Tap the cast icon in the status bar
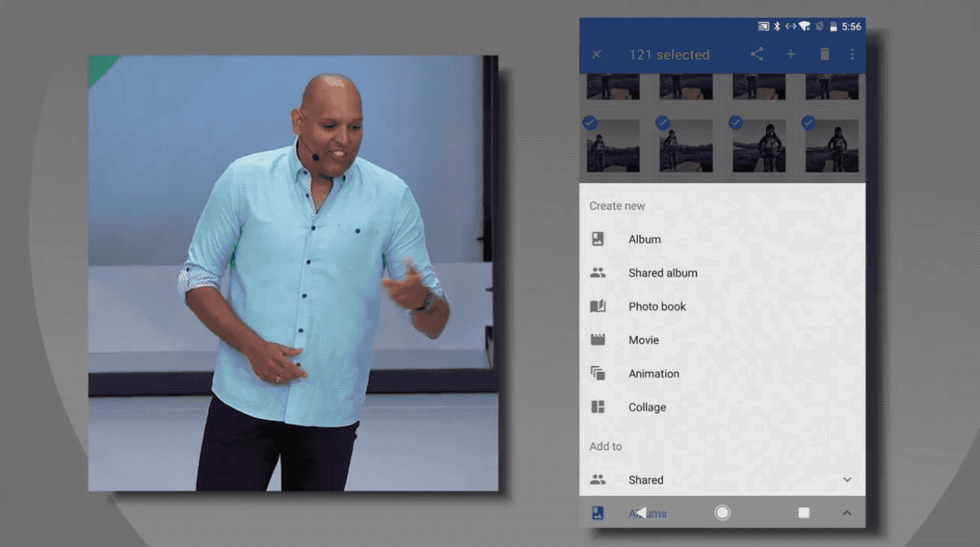Image resolution: width=980 pixels, height=547 pixels. [x=764, y=26]
